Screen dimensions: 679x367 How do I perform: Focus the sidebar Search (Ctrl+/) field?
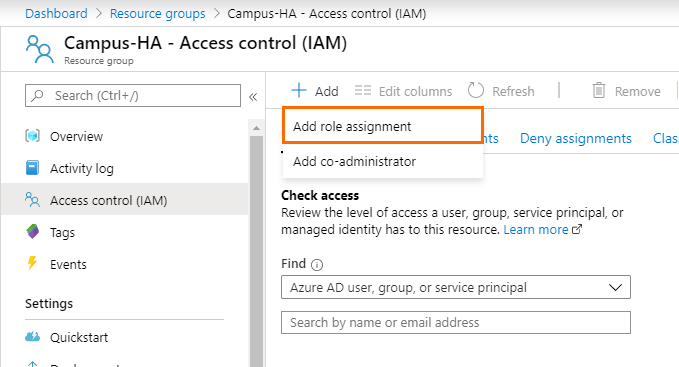tap(133, 95)
